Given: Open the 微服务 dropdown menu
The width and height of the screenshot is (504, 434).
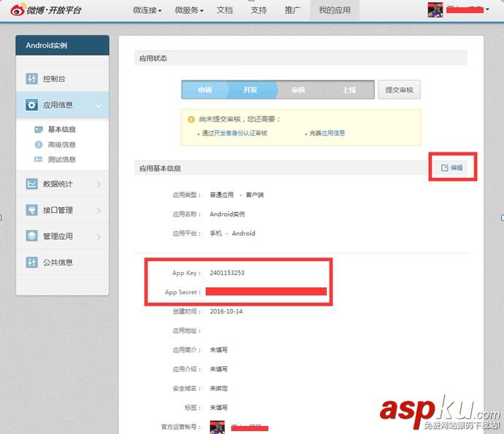Looking at the screenshot, I should coord(189,10).
